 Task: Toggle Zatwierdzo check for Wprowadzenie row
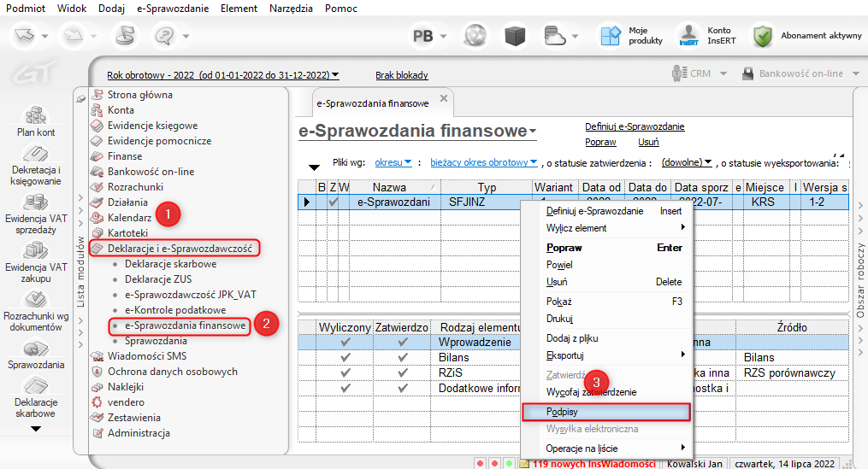coord(403,343)
